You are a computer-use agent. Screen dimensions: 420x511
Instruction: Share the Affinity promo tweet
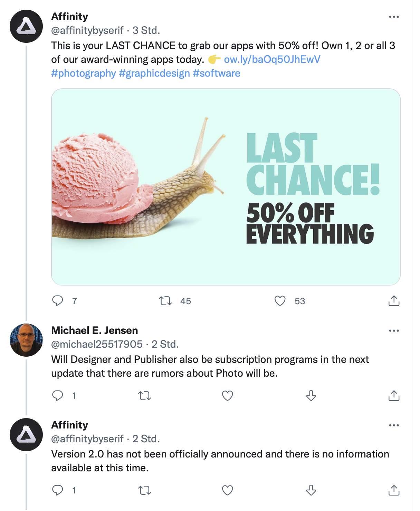[x=394, y=301]
